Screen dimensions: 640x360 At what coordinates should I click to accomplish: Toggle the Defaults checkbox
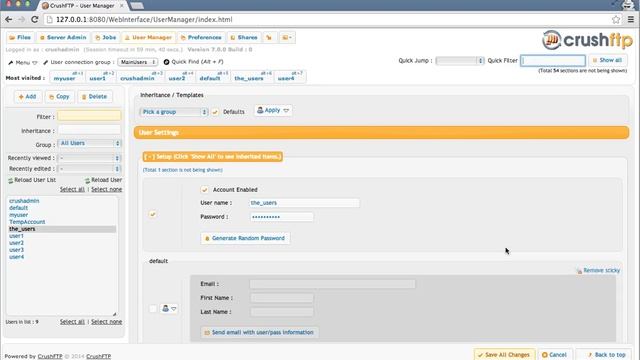click(x=215, y=112)
